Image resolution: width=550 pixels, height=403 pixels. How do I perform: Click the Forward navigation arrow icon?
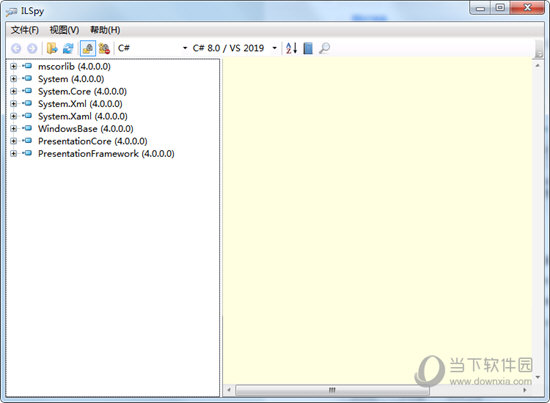click(x=32, y=48)
